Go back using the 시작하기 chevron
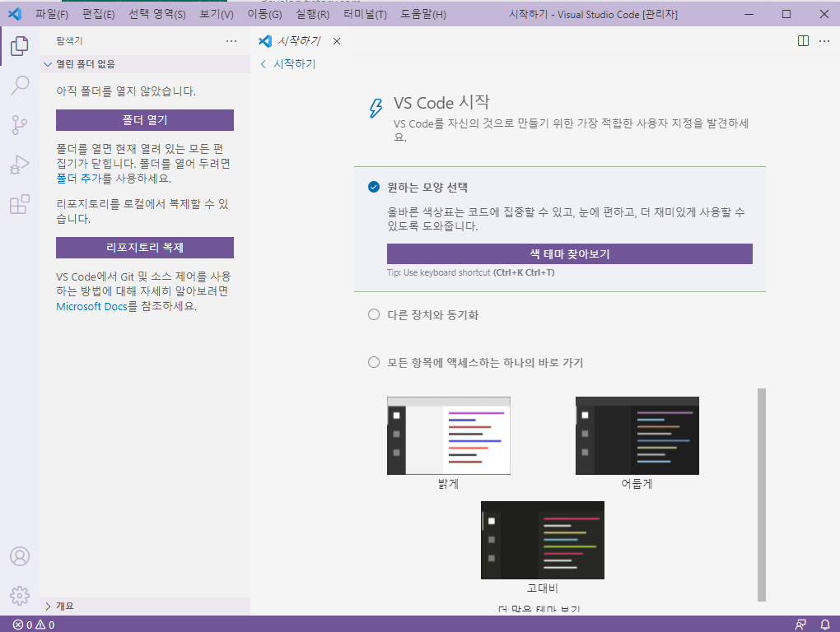The width and height of the screenshot is (840, 632). 263,64
